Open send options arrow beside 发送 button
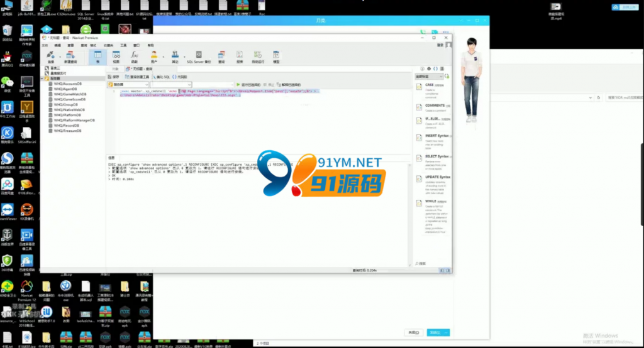The image size is (644, 348). 447,332
